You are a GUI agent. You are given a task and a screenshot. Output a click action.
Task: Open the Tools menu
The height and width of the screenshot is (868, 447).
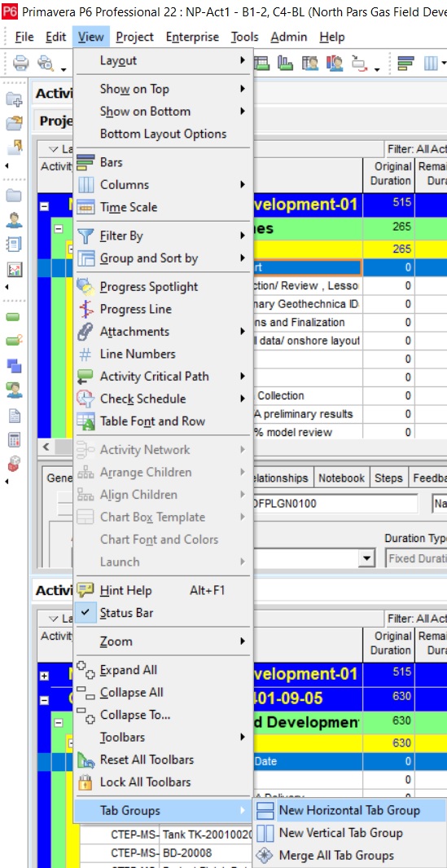244,37
